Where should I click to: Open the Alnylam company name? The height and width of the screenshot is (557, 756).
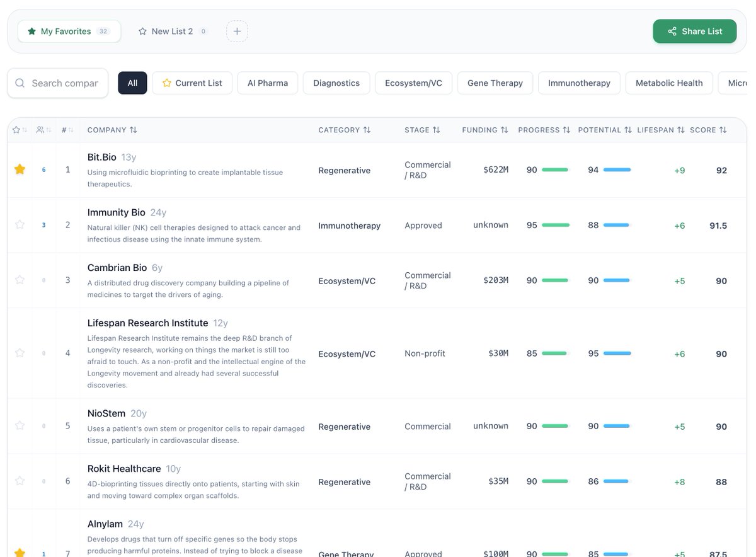coord(105,524)
